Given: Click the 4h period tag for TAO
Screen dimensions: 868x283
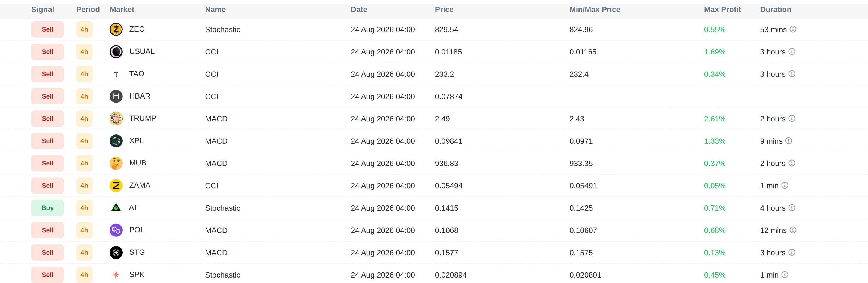Looking at the screenshot, I should 84,74.
